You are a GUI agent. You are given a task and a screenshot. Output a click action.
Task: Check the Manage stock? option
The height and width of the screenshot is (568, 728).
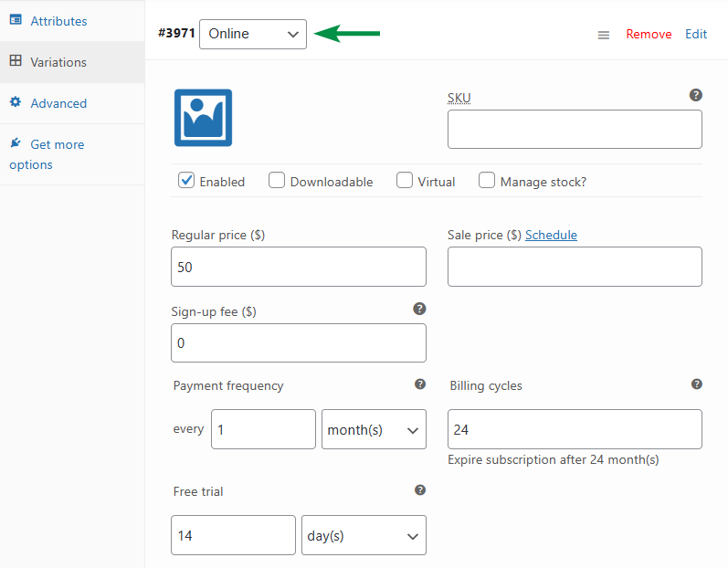(487, 181)
